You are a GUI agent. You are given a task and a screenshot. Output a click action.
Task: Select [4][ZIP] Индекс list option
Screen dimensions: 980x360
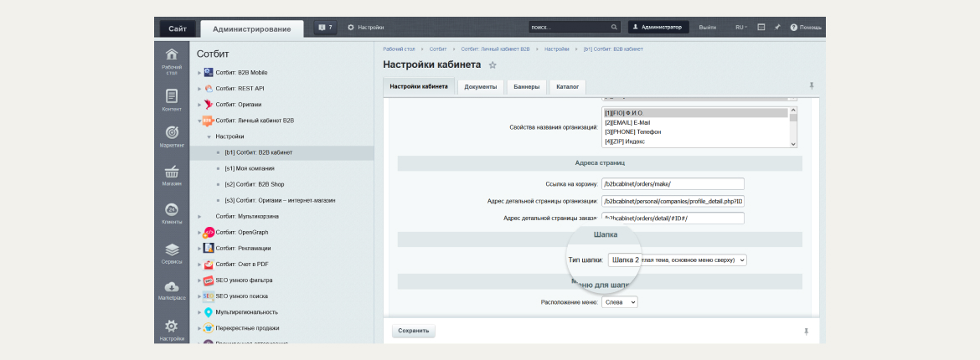[695, 141]
